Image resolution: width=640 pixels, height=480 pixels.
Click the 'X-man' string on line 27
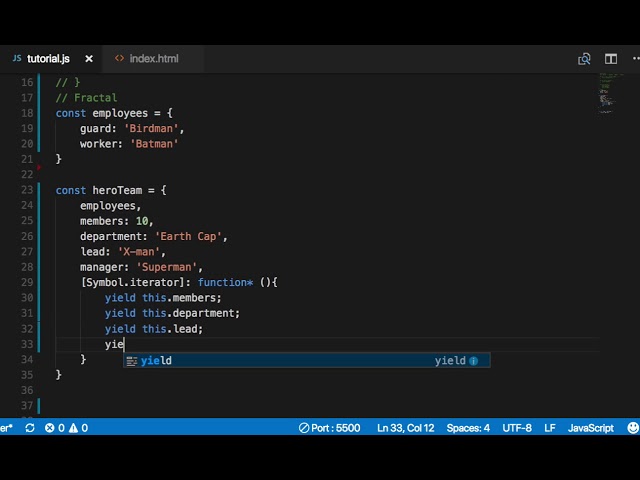[x=139, y=252]
